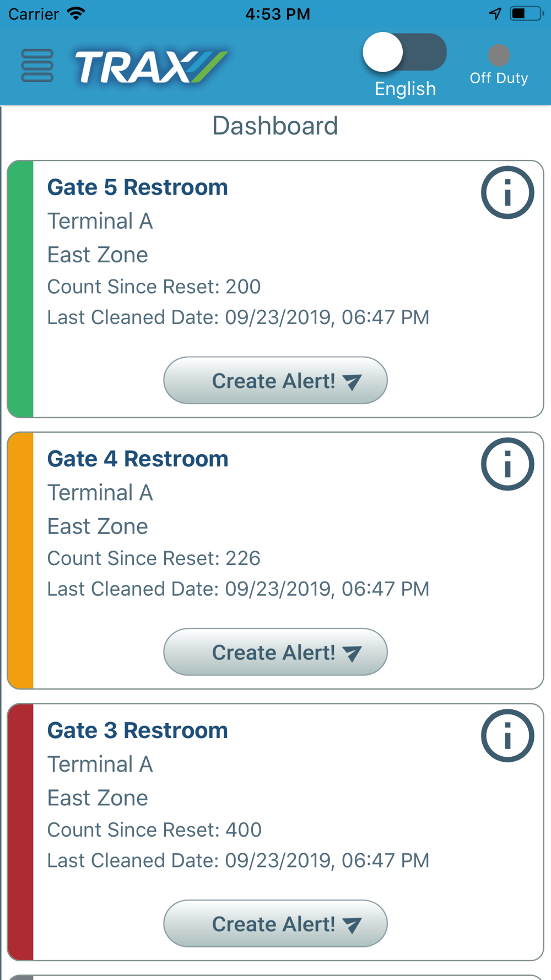
Task: Tap the TRAX logo
Action: (150, 67)
